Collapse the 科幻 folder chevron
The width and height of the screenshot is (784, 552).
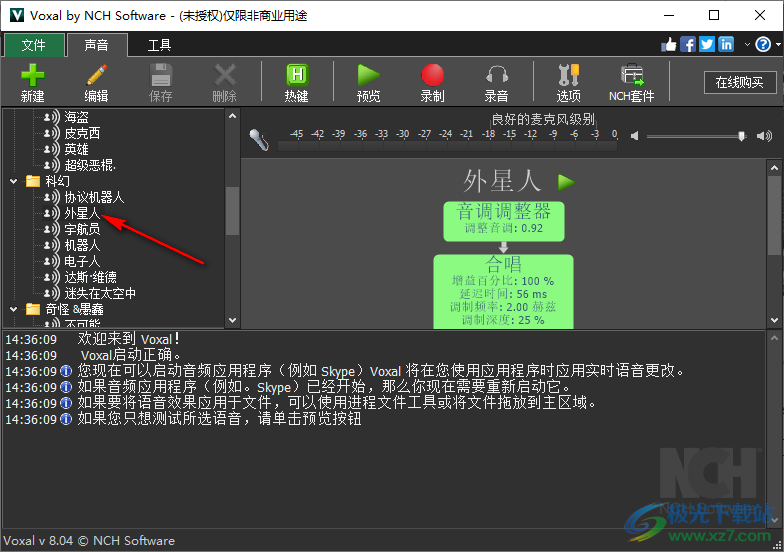click(x=14, y=182)
